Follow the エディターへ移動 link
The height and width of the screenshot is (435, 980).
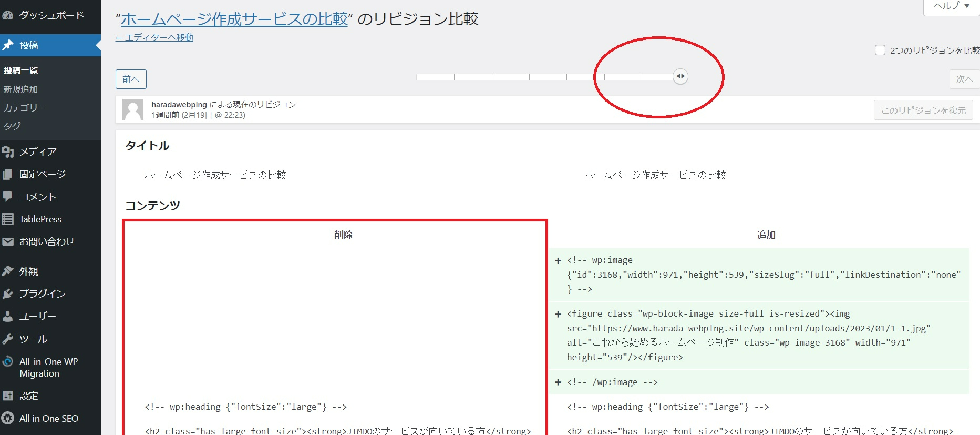click(x=154, y=37)
